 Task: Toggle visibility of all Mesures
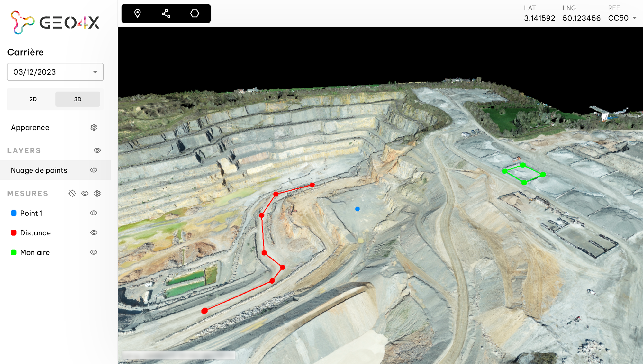click(85, 193)
